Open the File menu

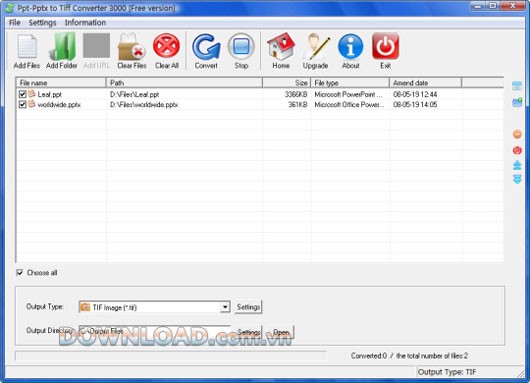[x=15, y=23]
